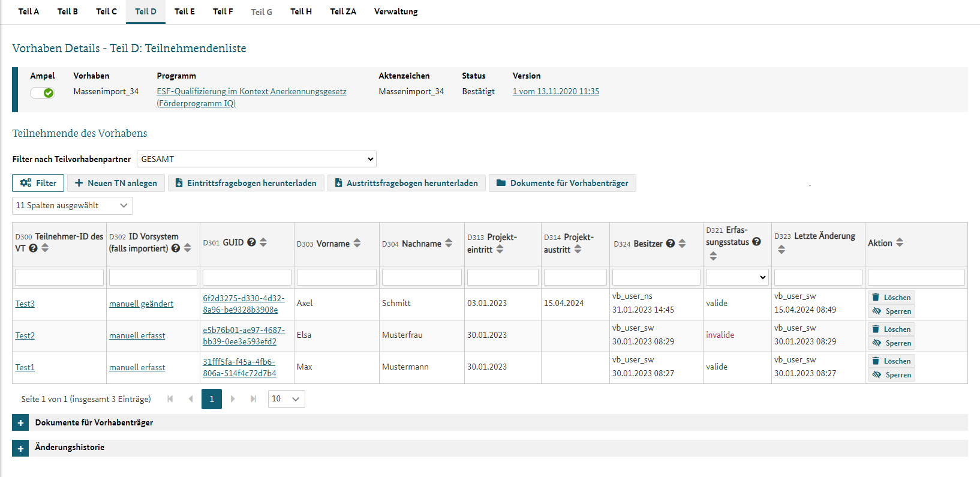Open the Verwaltung tab

(396, 11)
